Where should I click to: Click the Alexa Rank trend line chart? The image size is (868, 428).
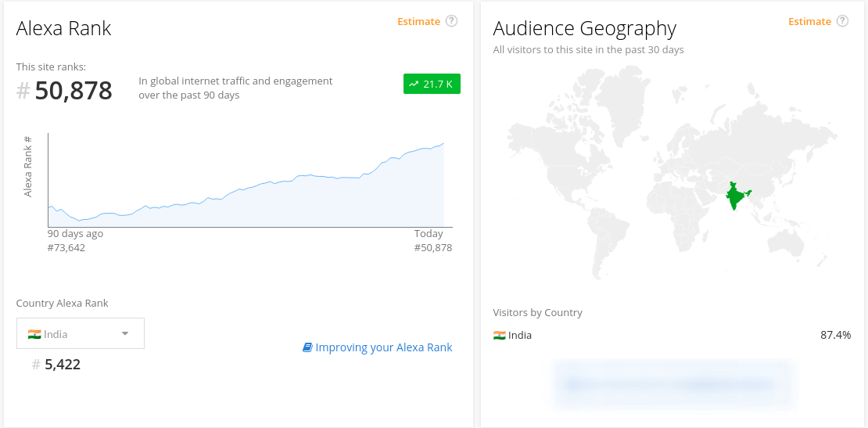tap(246, 180)
